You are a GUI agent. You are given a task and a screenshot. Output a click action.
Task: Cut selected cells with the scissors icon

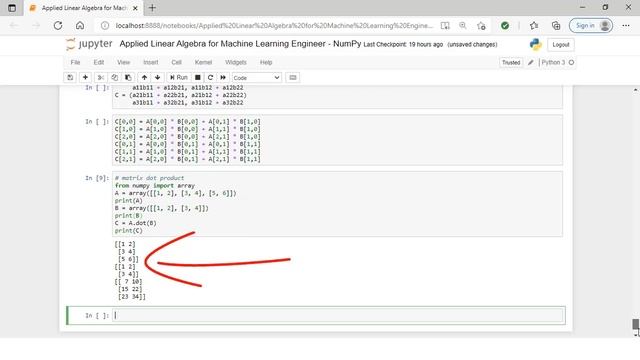(x=100, y=78)
